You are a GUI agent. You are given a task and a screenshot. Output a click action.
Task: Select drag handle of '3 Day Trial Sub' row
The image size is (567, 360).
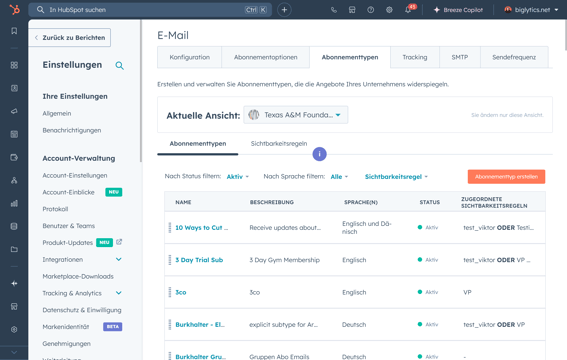[x=170, y=260]
